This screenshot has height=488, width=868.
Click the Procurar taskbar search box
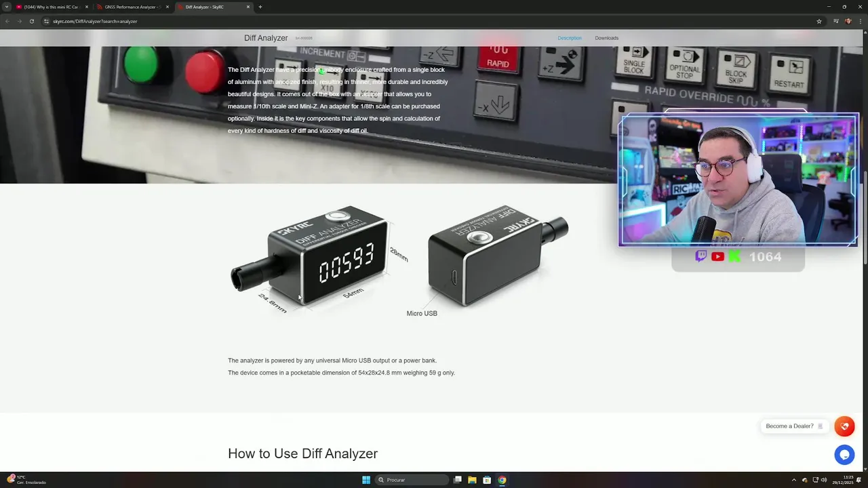[412, 480]
